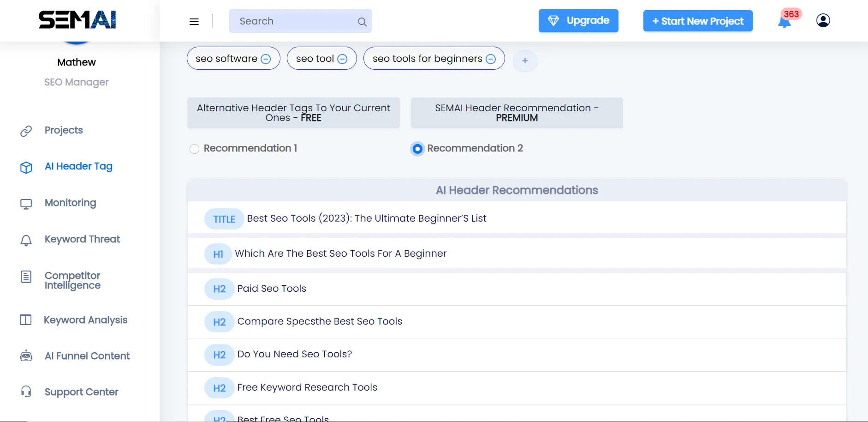This screenshot has width=868, height=422.
Task: Select the AI Header Tag cube icon
Action: click(26, 167)
